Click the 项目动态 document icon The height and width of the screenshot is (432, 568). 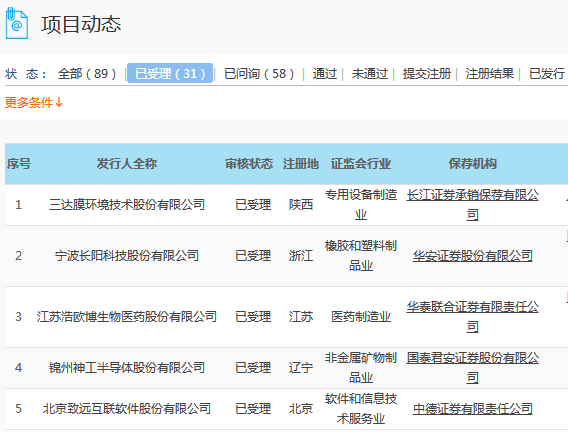(17, 23)
